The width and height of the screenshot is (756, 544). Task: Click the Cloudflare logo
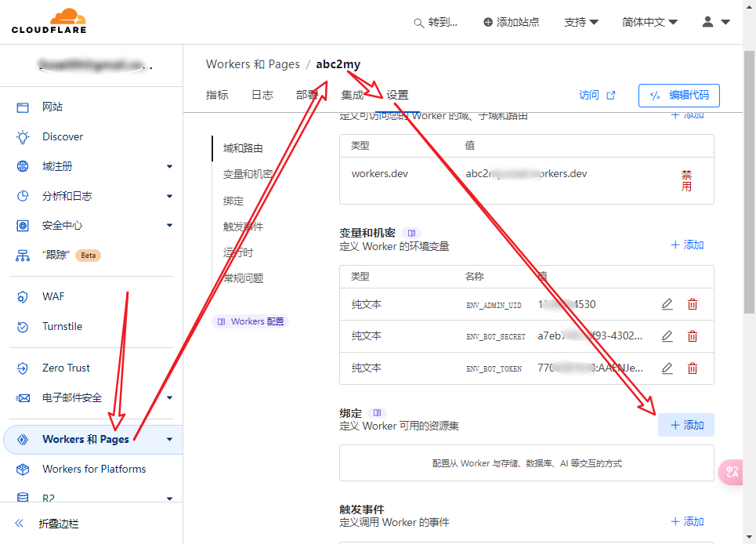click(49, 21)
